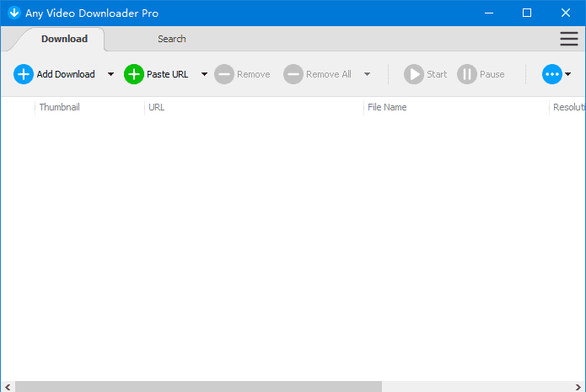Minimize the Any Video Downloader Pro window

(488, 13)
